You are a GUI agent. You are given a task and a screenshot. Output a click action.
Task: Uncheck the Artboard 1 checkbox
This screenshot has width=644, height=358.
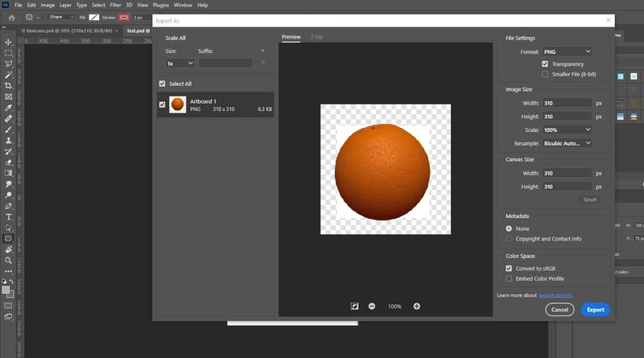[163, 105]
